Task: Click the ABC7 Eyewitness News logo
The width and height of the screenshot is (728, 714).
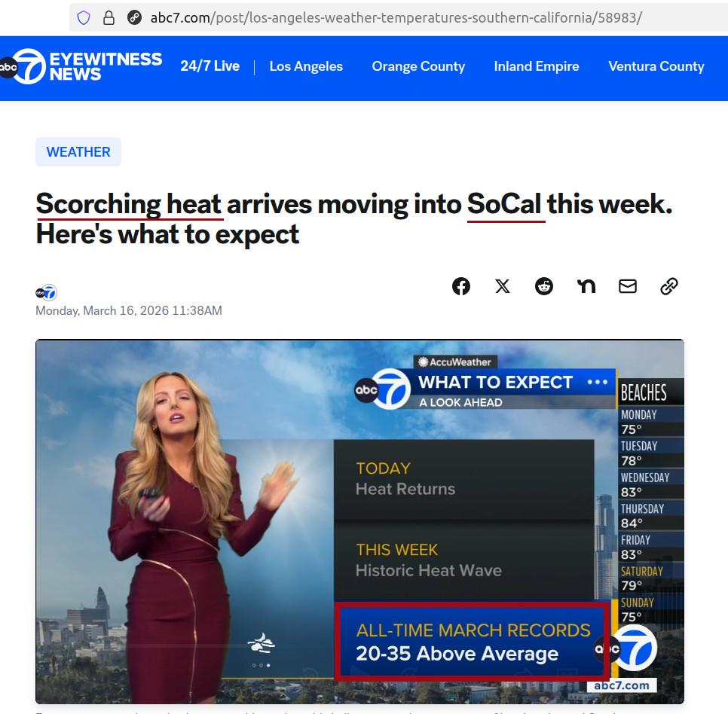Action: point(81,66)
